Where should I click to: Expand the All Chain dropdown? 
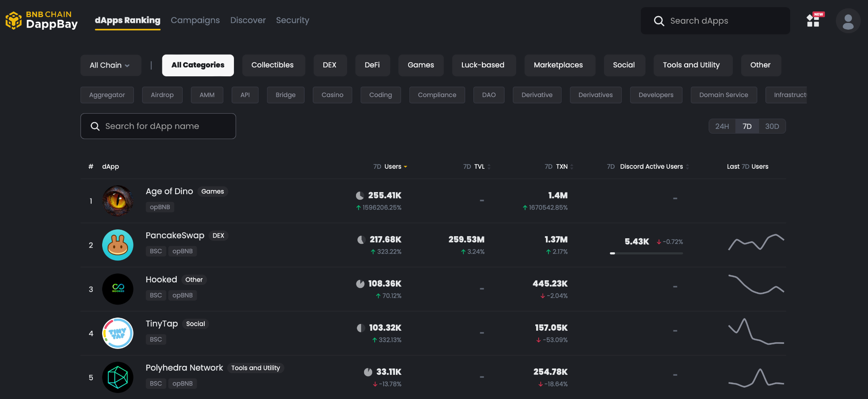110,65
